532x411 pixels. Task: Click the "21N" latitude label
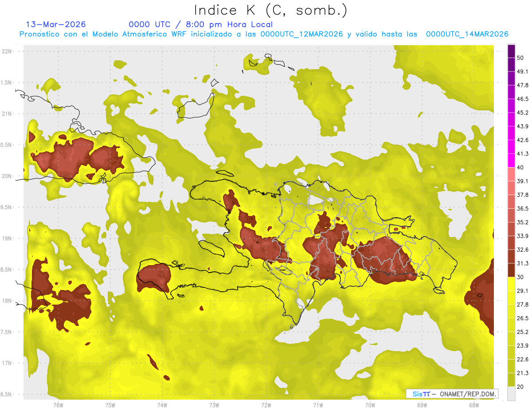tap(8, 114)
